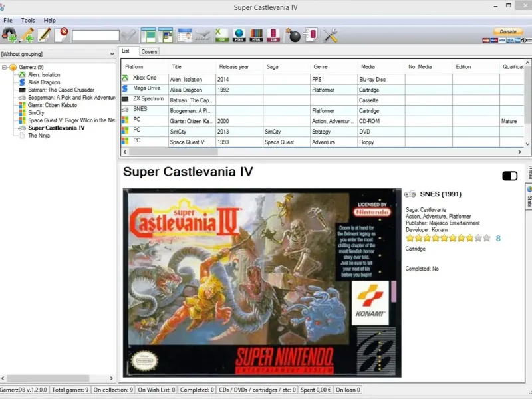
Task: Export collection to CSV icon
Action: click(221, 35)
